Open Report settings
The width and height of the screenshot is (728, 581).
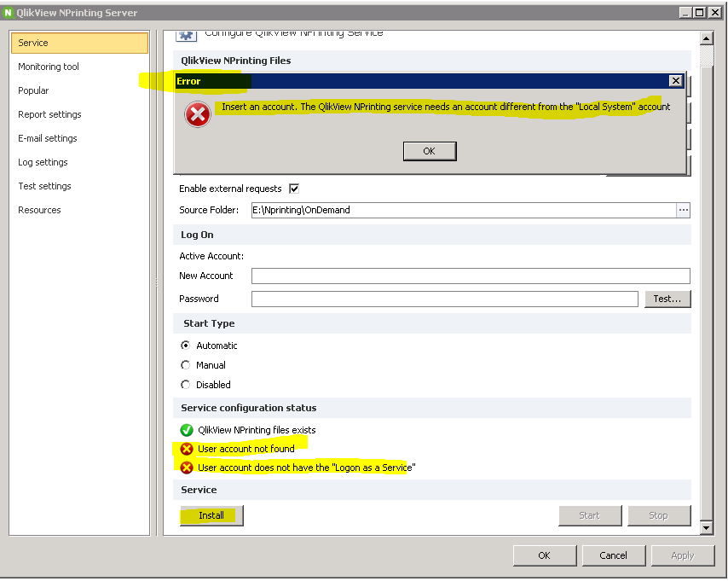pyautogui.click(x=49, y=114)
